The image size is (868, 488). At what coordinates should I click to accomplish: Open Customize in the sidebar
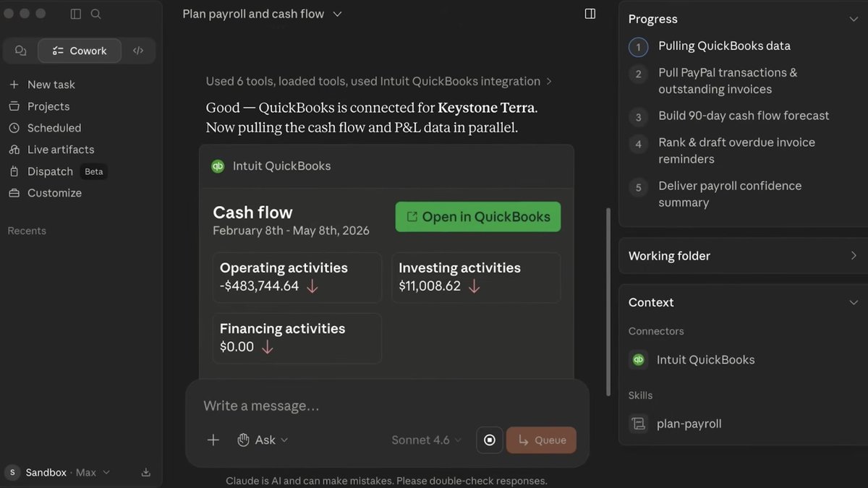point(45,193)
